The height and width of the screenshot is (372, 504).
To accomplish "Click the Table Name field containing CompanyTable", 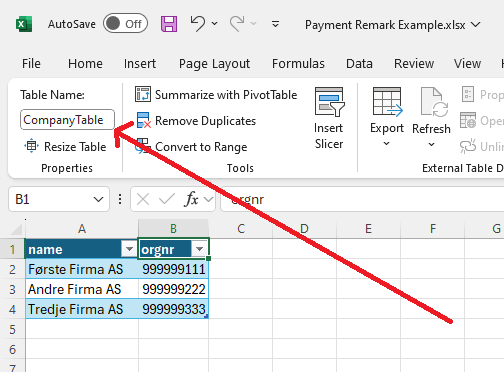I will (67, 120).
